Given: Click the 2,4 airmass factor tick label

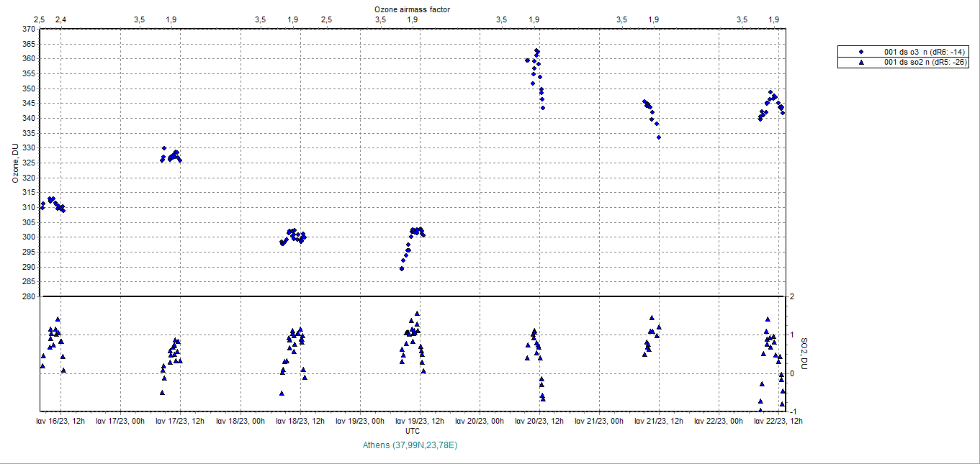Looking at the screenshot, I should point(60,19).
